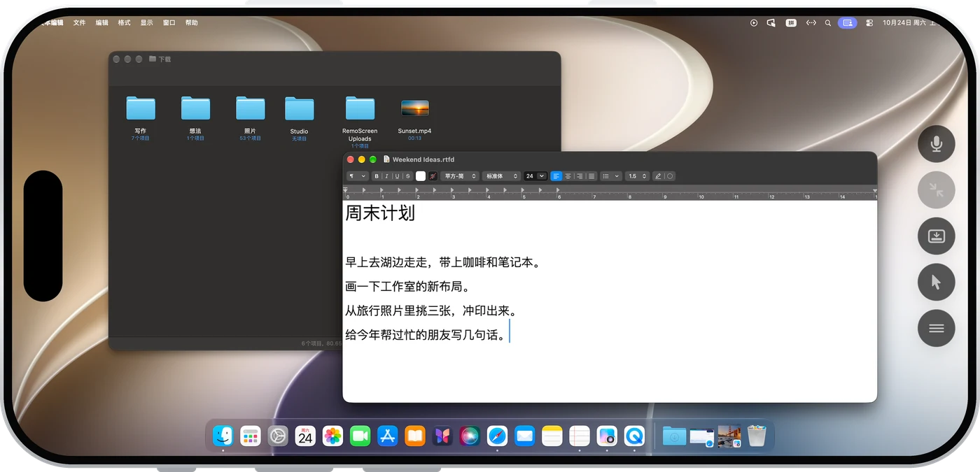The image size is (980, 472).
Task: Tap the three-line menu overlay button
Action: [x=937, y=328]
